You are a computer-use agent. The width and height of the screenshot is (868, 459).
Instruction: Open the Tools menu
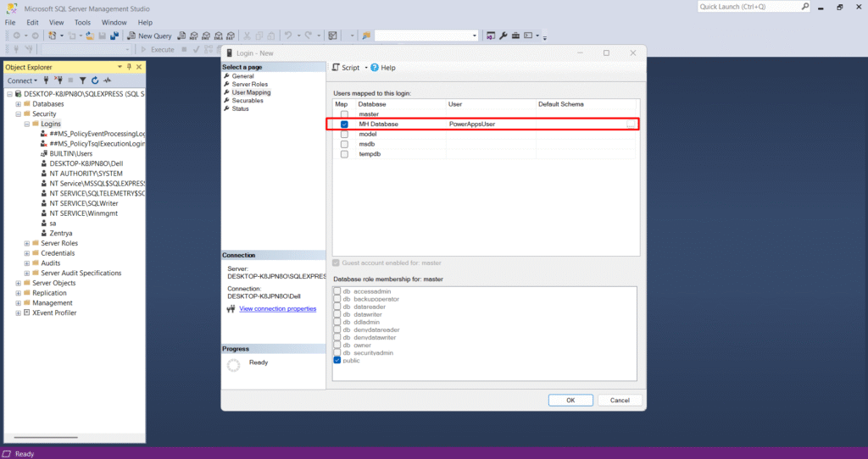82,22
